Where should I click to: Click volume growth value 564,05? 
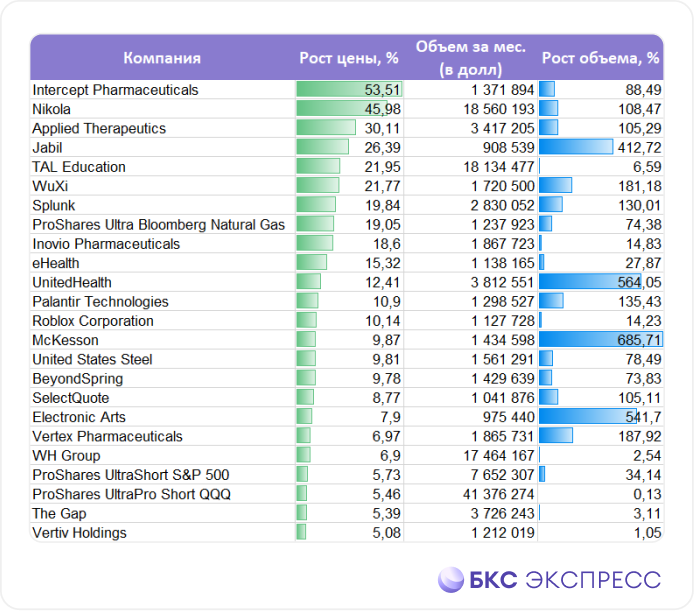point(640,282)
